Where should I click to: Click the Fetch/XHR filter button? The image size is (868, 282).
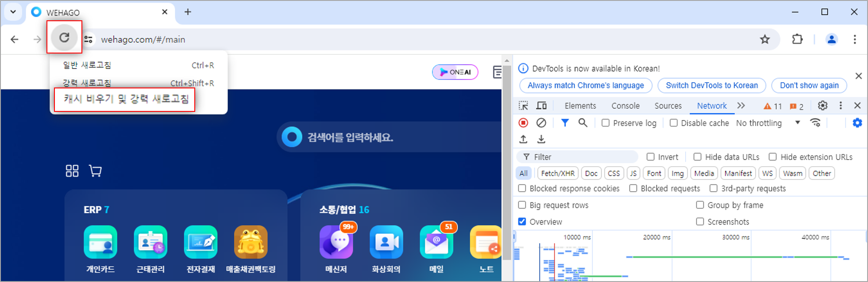[557, 173]
